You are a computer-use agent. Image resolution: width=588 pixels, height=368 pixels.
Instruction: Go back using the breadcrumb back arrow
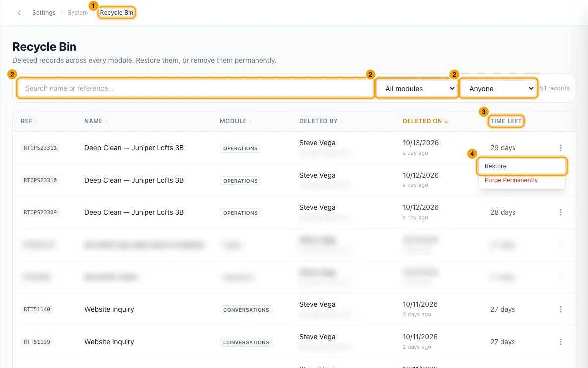[19, 13]
